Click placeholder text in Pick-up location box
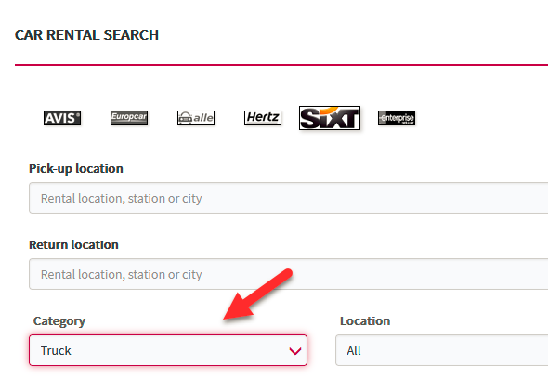Screen dimensions: 548x392 point(122,199)
